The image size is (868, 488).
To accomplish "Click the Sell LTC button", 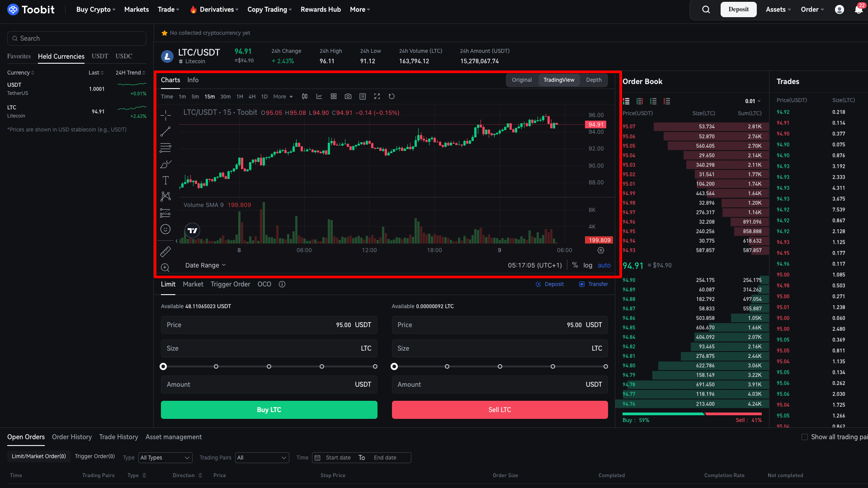I will coord(500,410).
